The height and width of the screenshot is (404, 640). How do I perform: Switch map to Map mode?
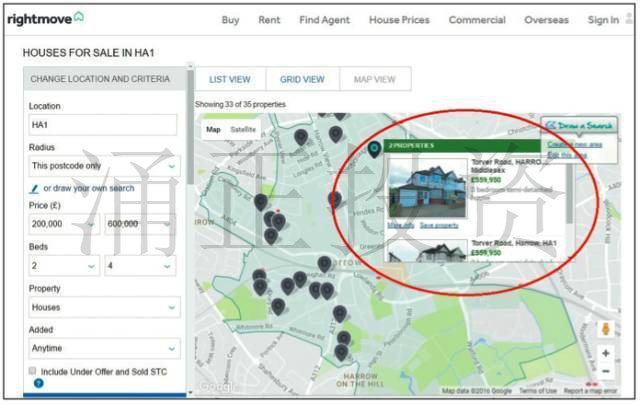point(213,129)
